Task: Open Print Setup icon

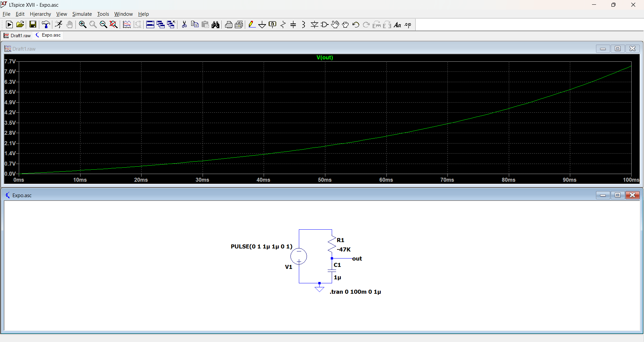Action: (x=239, y=24)
